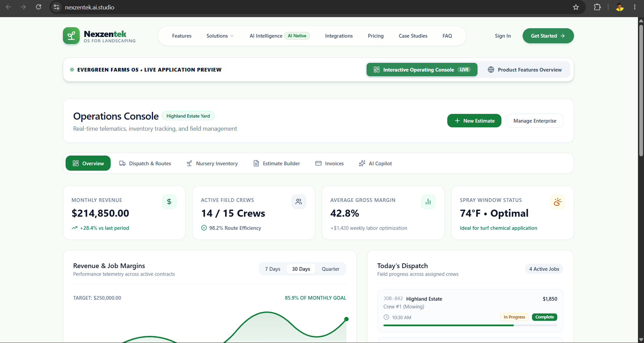
Task: Open the Estimate Builder tab
Action: click(276, 163)
